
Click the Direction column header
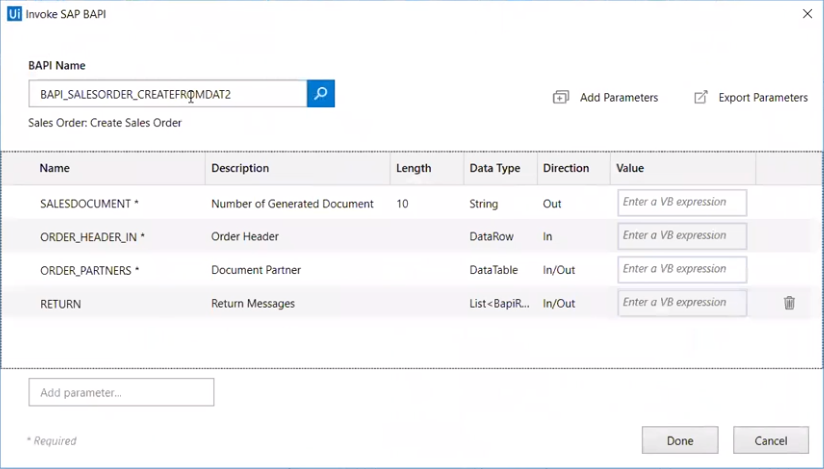point(566,168)
